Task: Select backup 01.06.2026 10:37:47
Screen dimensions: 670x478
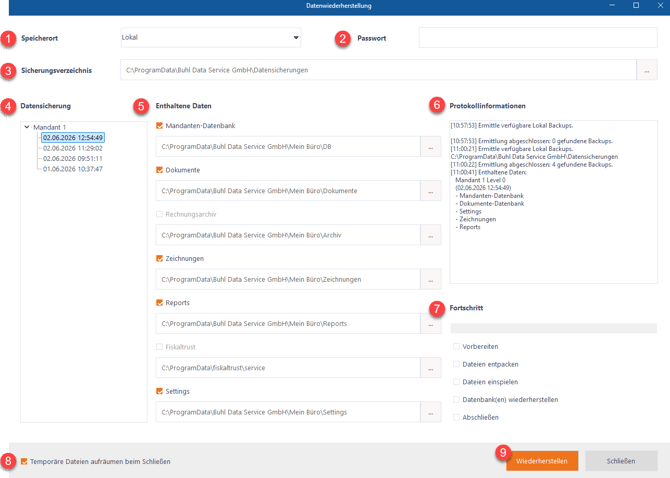Action: click(73, 169)
